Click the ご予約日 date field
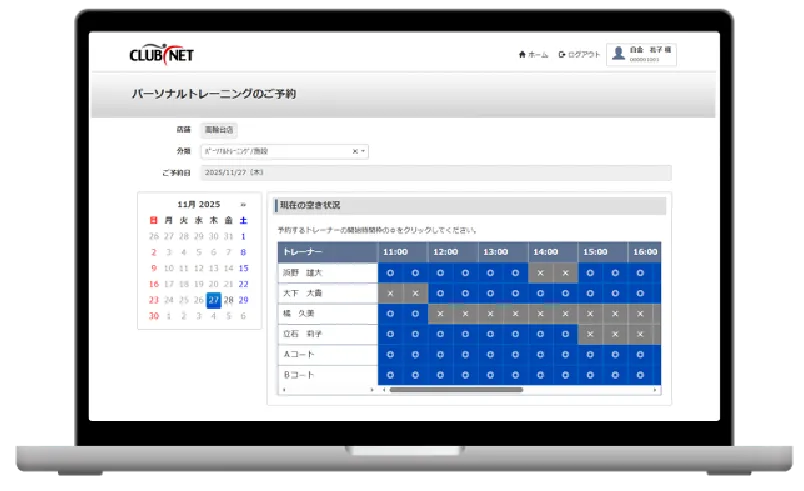Image resolution: width=804 pixels, height=491 pixels. click(x=435, y=173)
